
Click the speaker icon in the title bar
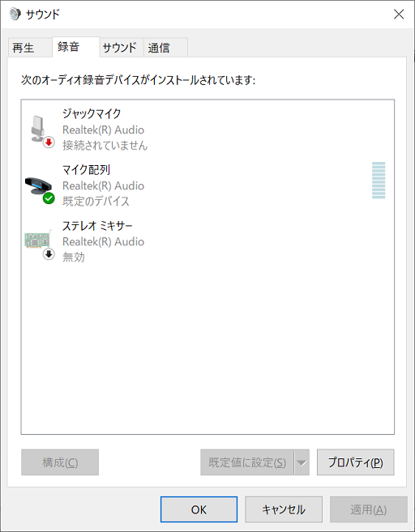click(x=15, y=15)
